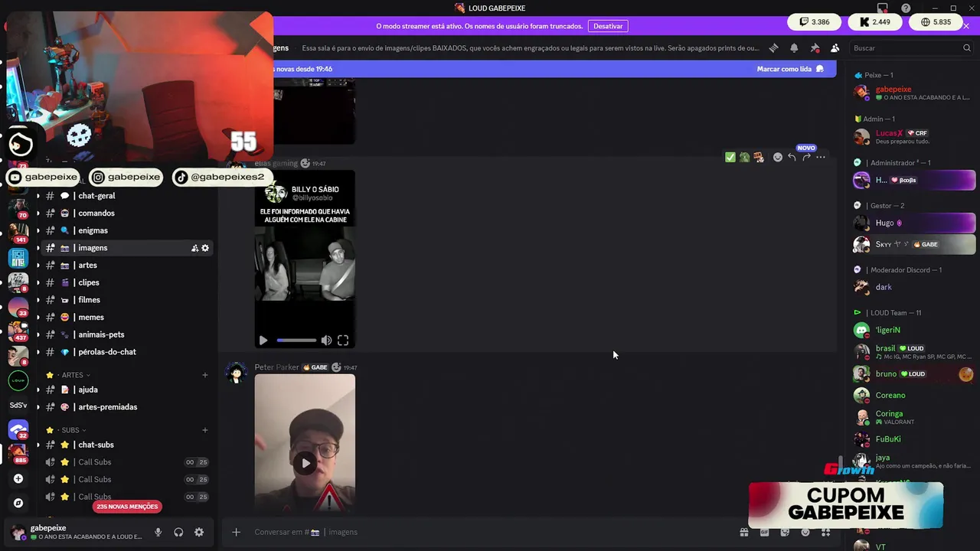Forward the message with NOVO badge
The width and height of the screenshot is (980, 551).
pos(806,157)
